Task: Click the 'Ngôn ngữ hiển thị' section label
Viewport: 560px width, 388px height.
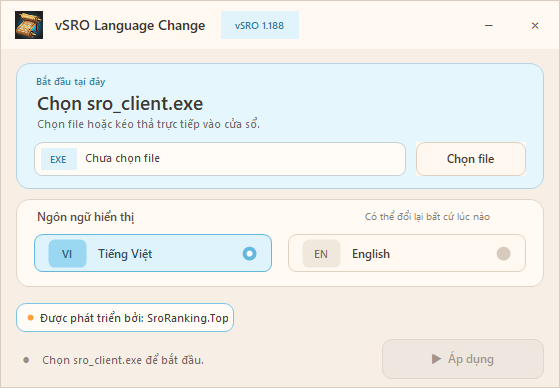Action: [86, 217]
